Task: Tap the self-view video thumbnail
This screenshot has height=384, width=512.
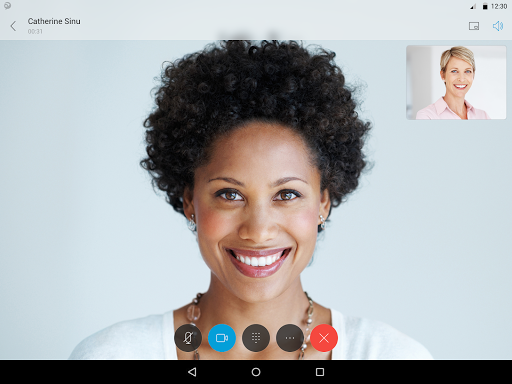Action: 456,82
